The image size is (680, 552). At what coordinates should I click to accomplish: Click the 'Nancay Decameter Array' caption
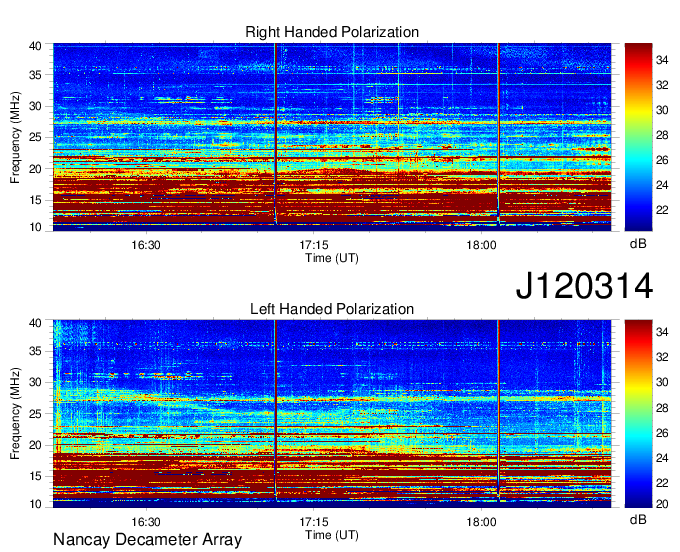(147, 540)
